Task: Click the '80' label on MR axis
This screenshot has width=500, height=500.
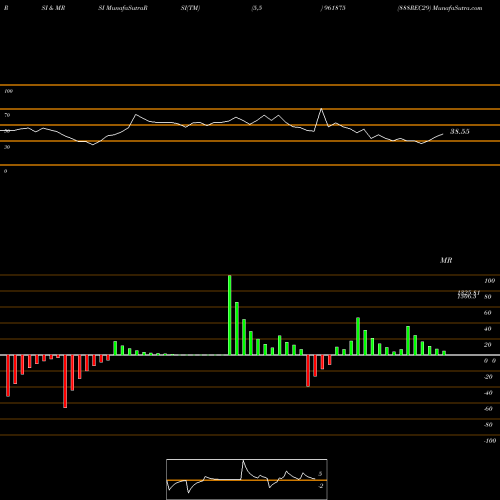Action: tap(488, 297)
